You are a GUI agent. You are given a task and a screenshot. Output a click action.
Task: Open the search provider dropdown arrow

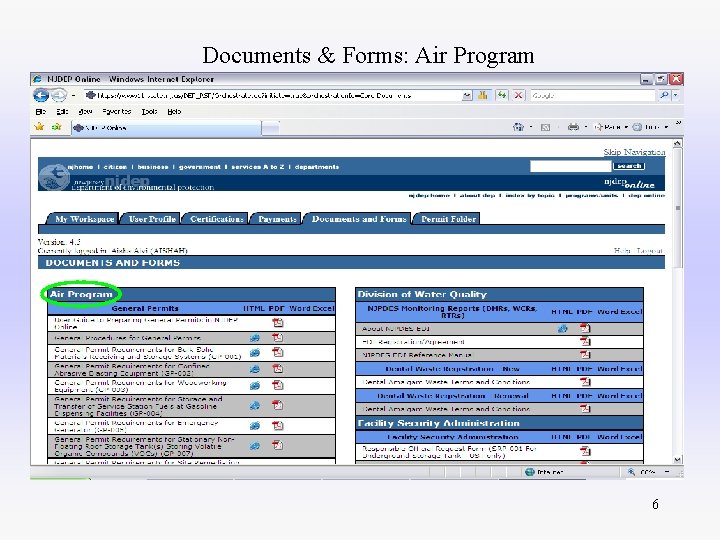[675, 96]
